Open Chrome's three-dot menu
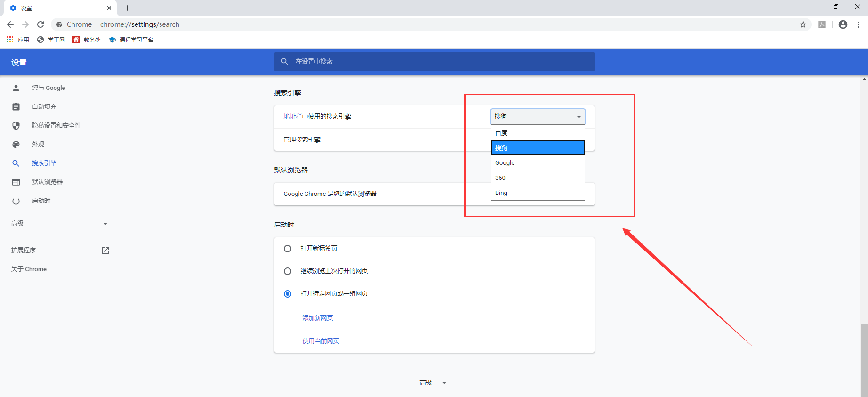The height and width of the screenshot is (397, 868). coord(859,24)
